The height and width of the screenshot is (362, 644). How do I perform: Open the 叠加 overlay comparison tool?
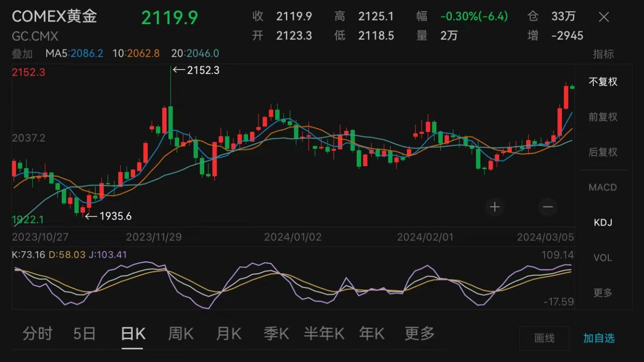click(22, 54)
